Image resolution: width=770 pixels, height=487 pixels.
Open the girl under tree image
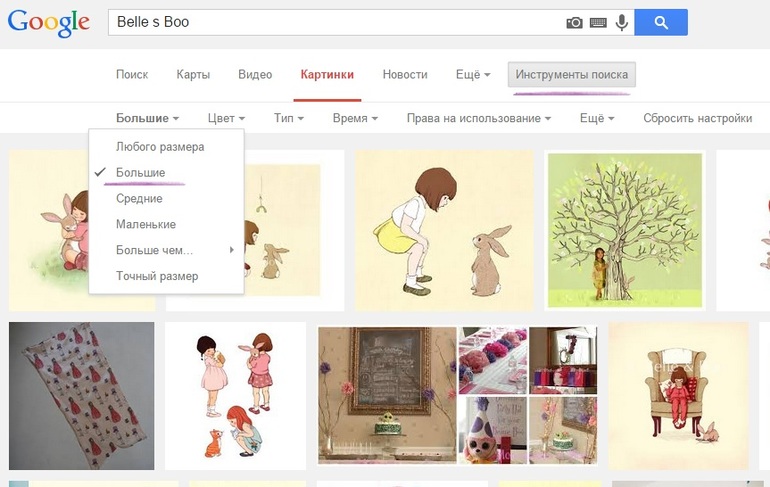[624, 230]
